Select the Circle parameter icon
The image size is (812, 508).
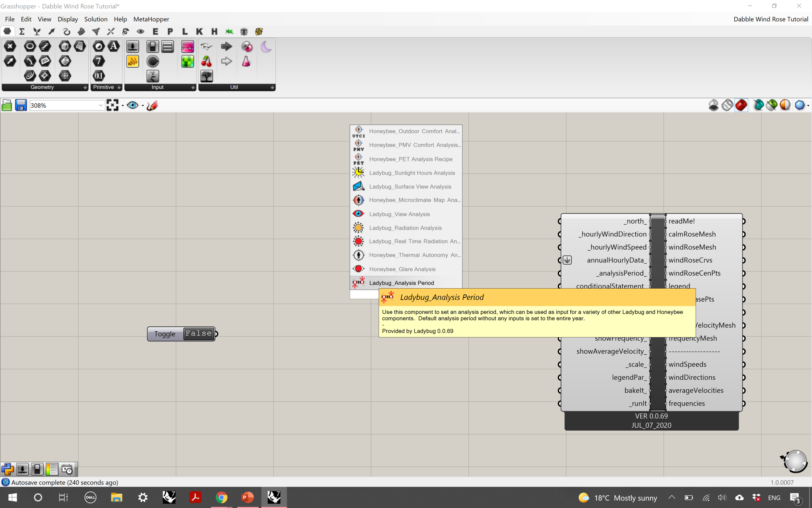point(30,46)
